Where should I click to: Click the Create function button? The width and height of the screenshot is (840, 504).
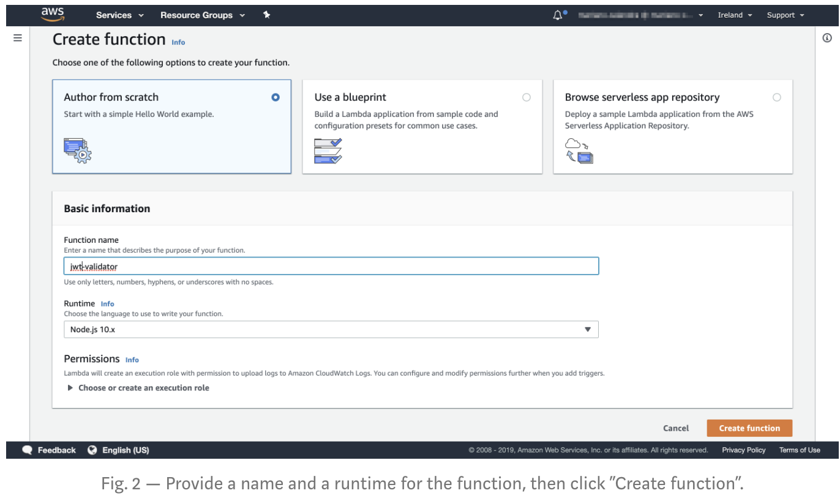point(749,428)
